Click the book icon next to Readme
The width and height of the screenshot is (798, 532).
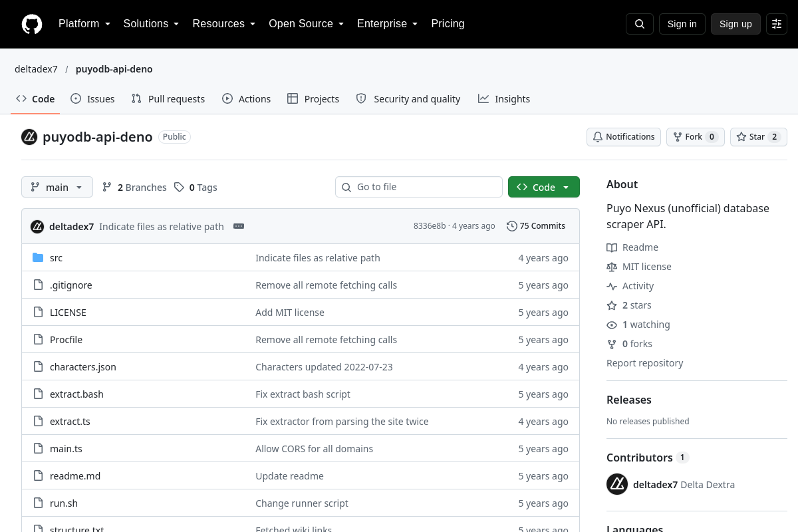pyautogui.click(x=612, y=247)
